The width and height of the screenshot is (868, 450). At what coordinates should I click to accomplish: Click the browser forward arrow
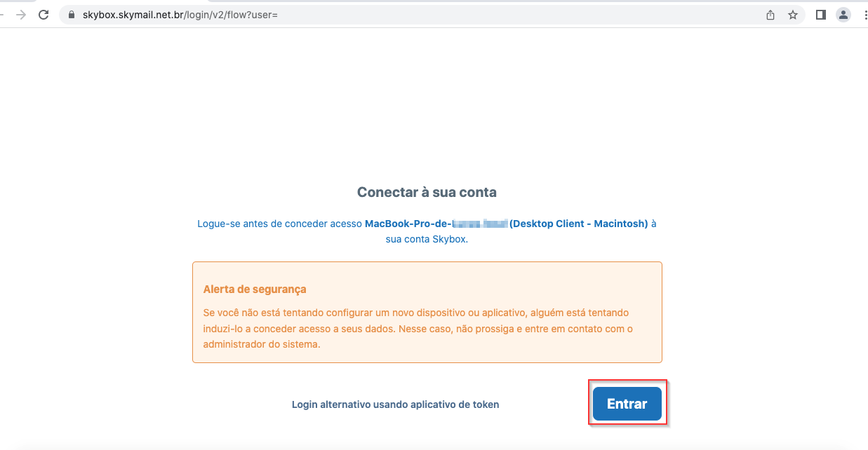coord(21,15)
